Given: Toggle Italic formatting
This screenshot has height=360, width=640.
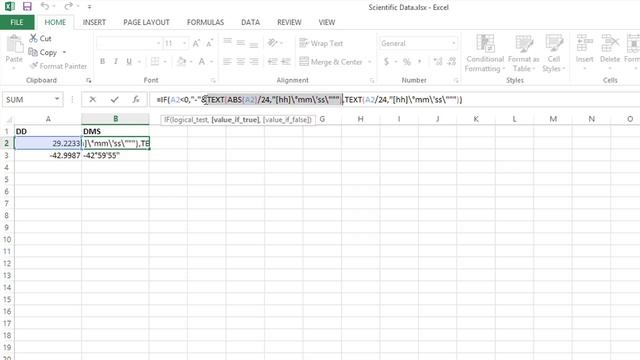Looking at the screenshot, I should point(116,62).
